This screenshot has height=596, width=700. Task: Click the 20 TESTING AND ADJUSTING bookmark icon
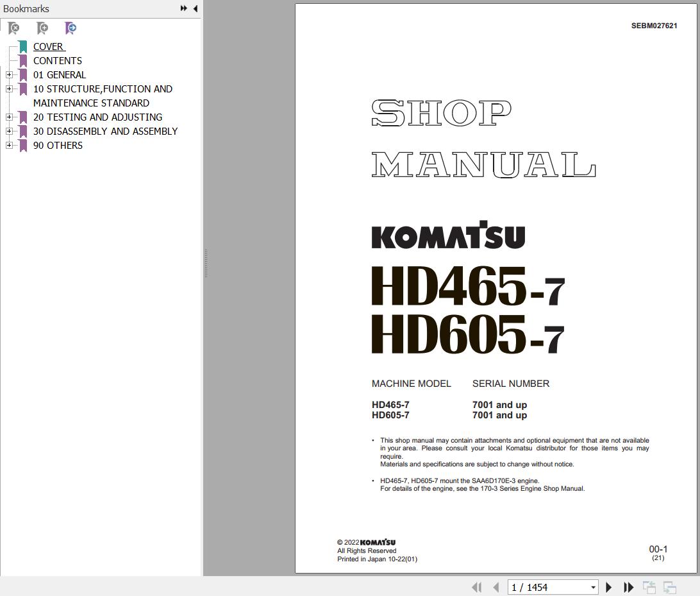(23, 117)
